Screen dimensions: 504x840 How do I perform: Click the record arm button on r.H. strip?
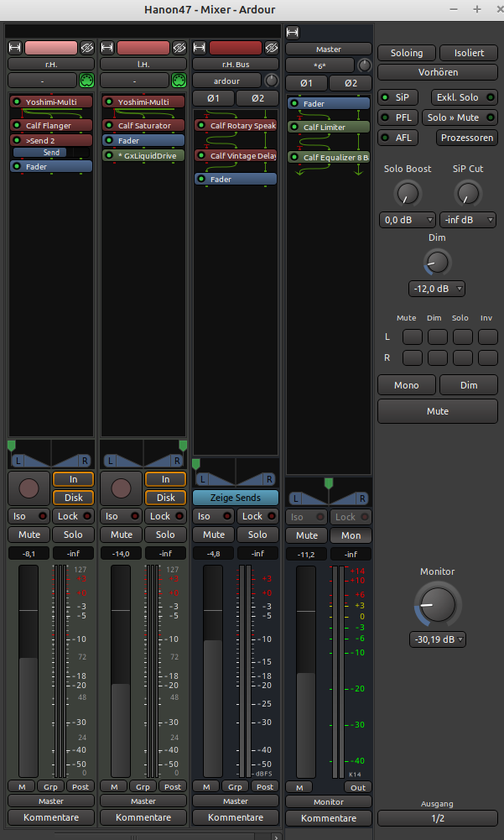click(29, 488)
